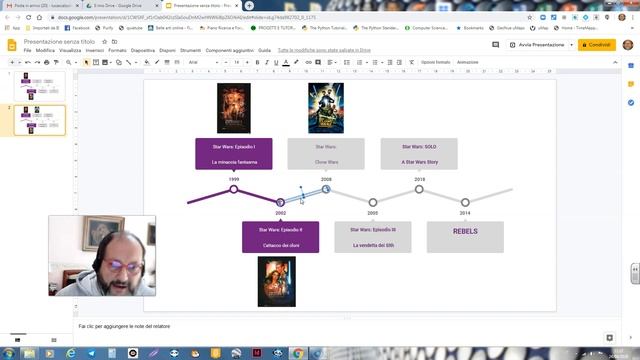Image resolution: width=640 pixels, height=360 pixels.
Task: Select the arrow cursor tool
Action: pyautogui.click(x=86, y=62)
